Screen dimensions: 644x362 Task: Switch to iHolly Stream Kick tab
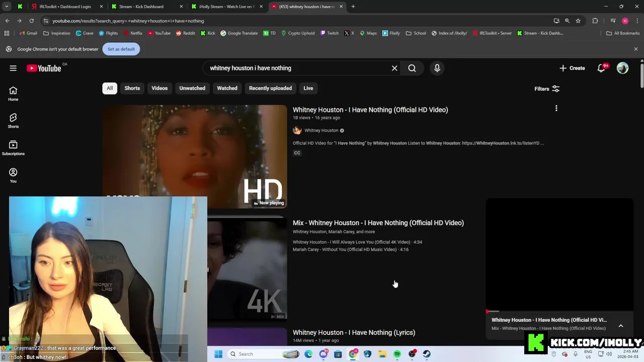coord(227,7)
